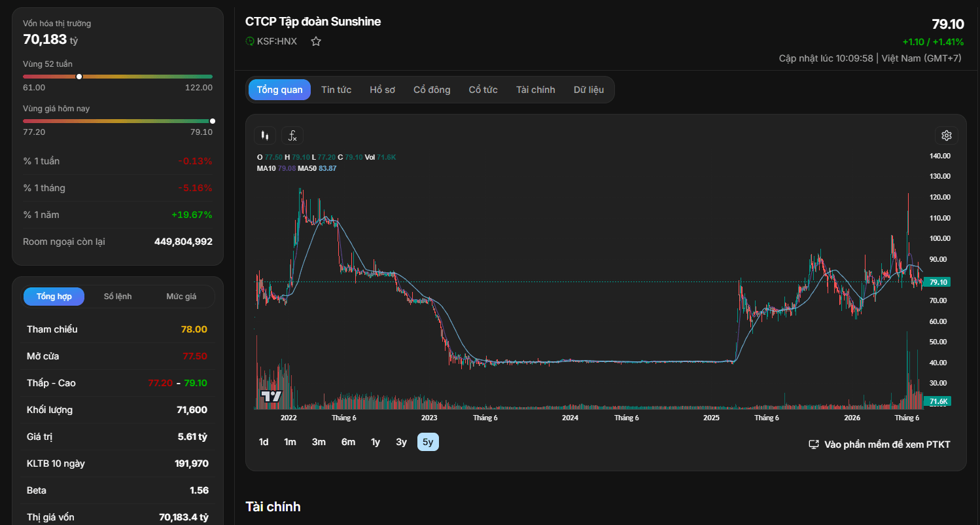Viewport: 980px width, 525px height.
Task: Open the candlestick chart type selector
Action: point(265,136)
